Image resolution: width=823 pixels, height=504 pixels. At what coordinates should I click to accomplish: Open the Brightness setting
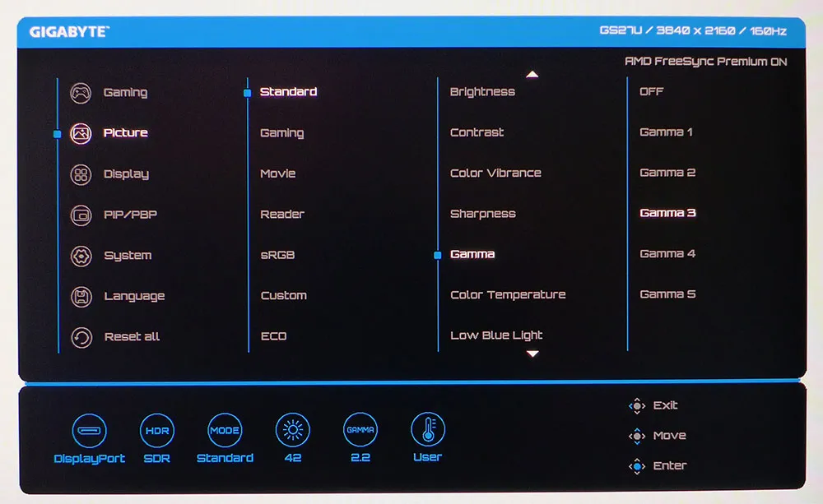coord(482,92)
